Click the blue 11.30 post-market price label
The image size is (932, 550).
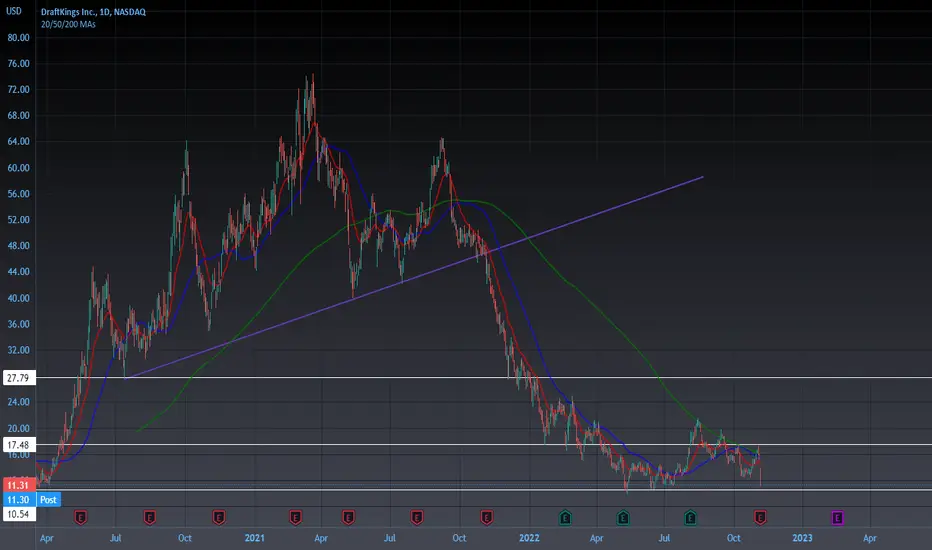point(18,499)
